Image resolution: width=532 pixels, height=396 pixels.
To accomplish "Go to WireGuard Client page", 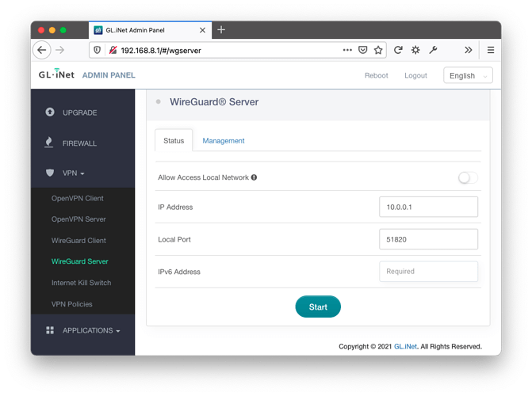I will click(x=78, y=241).
